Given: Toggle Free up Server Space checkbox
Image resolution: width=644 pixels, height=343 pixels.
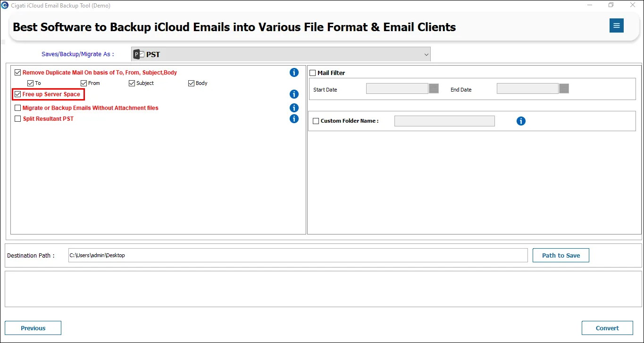Looking at the screenshot, I should click(x=18, y=94).
